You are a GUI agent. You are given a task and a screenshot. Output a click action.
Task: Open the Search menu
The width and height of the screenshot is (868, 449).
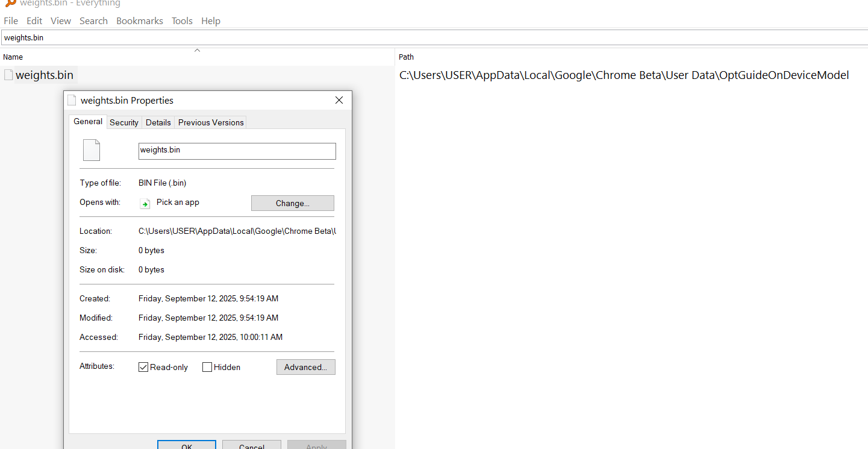(x=93, y=20)
